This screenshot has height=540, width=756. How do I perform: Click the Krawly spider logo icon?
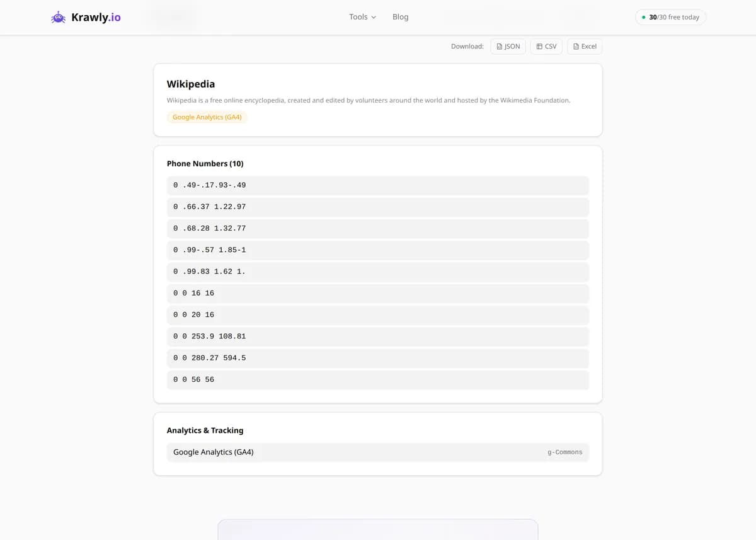[58, 18]
